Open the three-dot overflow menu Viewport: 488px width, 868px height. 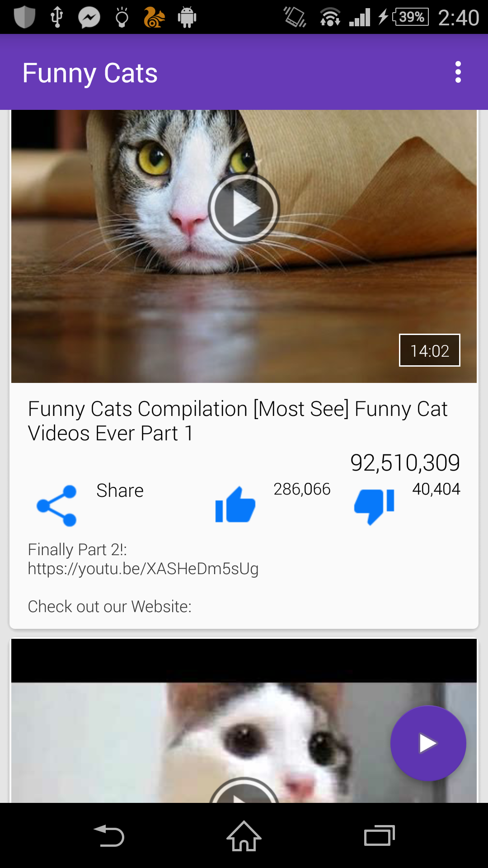point(458,72)
